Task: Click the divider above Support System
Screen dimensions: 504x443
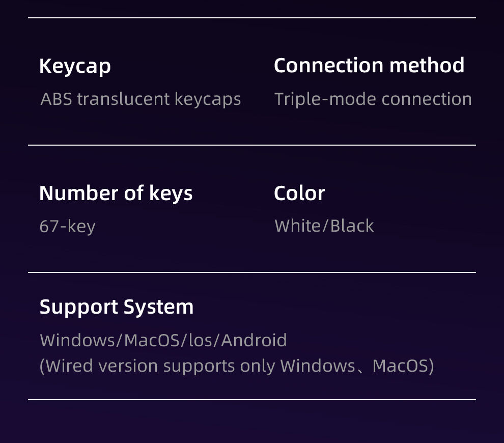Action: click(252, 272)
